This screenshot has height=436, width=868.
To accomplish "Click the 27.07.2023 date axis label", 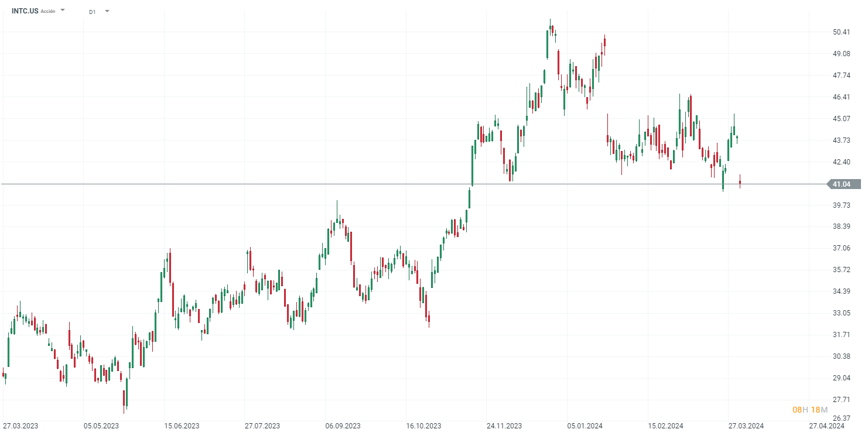I will 262,426.
